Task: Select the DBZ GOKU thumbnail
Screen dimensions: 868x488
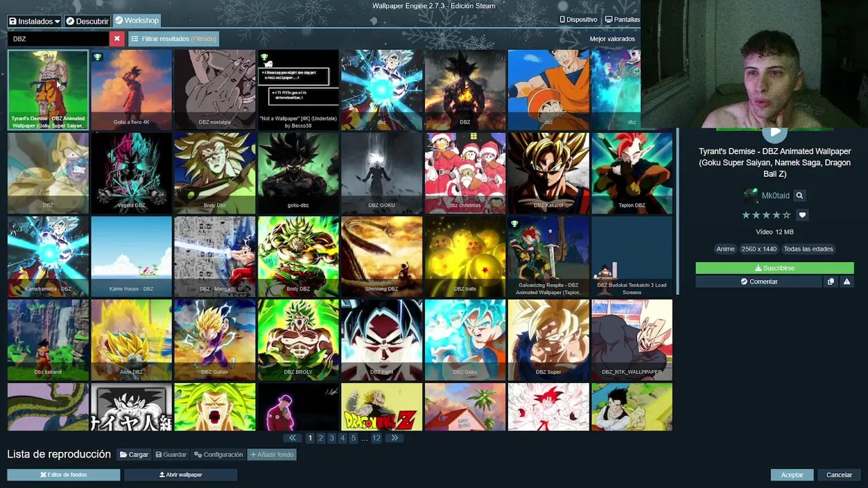Action: click(382, 173)
